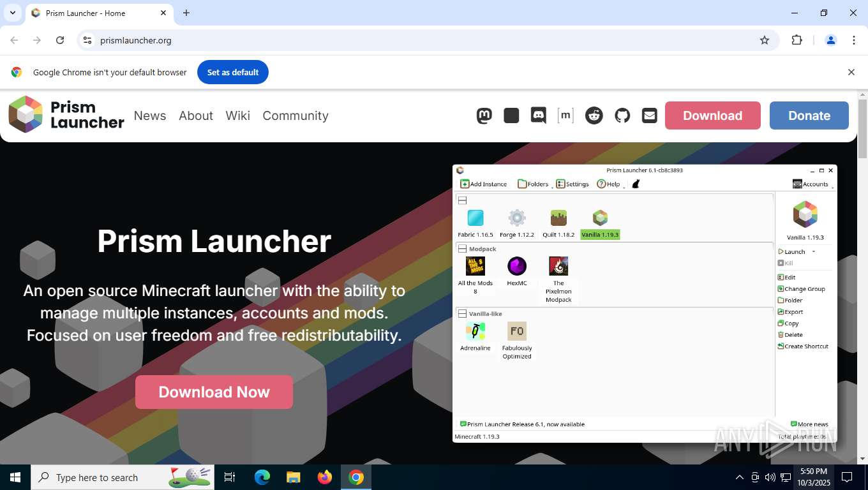Click the blue Donate button
Image resolution: width=868 pixels, height=490 pixels.
click(x=809, y=115)
